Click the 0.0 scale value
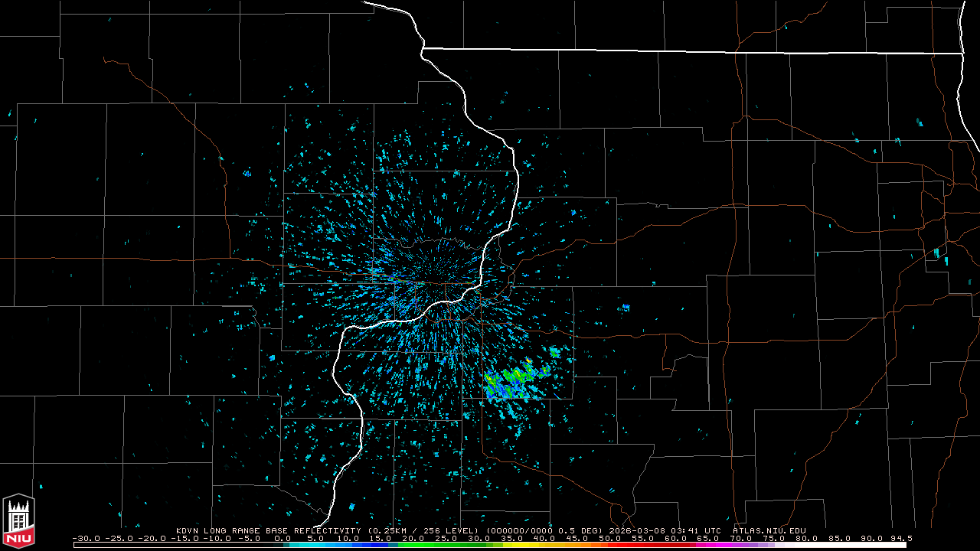Viewport: 980px width, 551px height. pyautogui.click(x=282, y=539)
